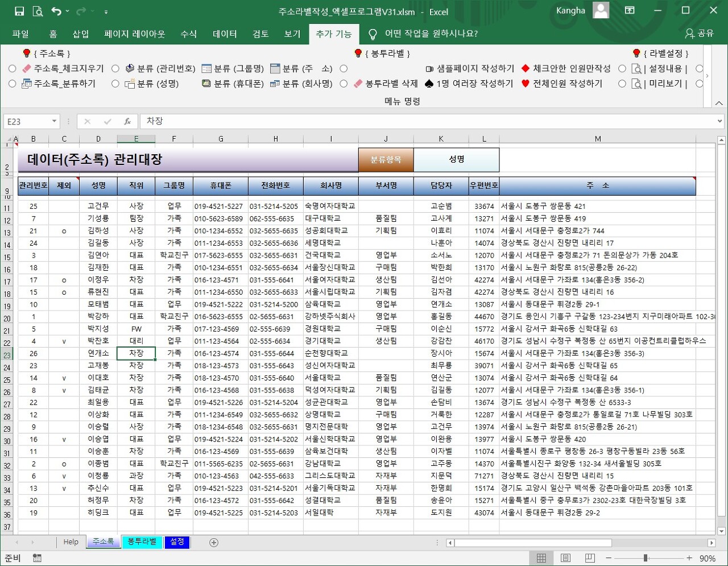728x566 pixels.
Task: Undo the last action
Action: click(x=56, y=11)
